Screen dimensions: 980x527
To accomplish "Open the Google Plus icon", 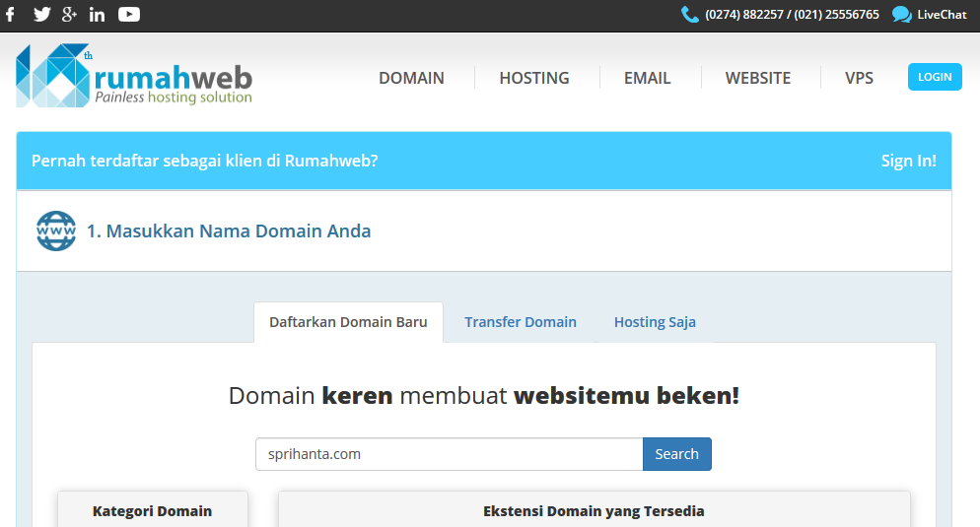I will click(x=69, y=15).
